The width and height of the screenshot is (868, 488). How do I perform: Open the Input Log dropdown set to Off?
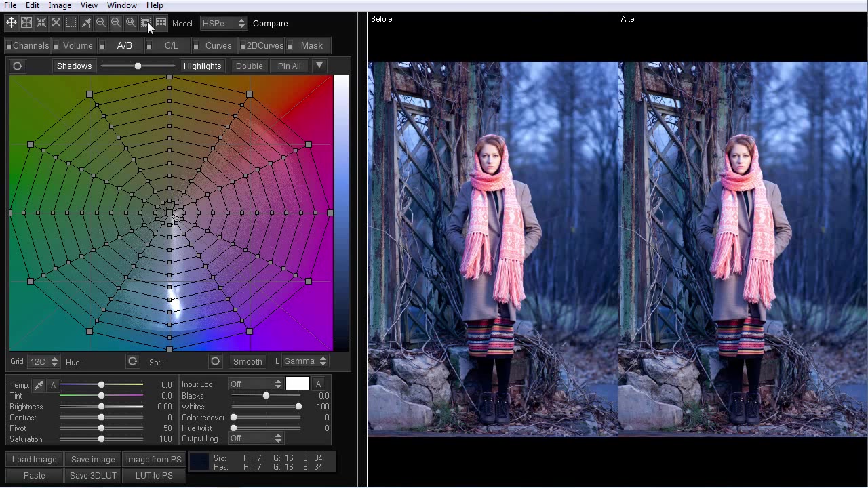click(256, 384)
